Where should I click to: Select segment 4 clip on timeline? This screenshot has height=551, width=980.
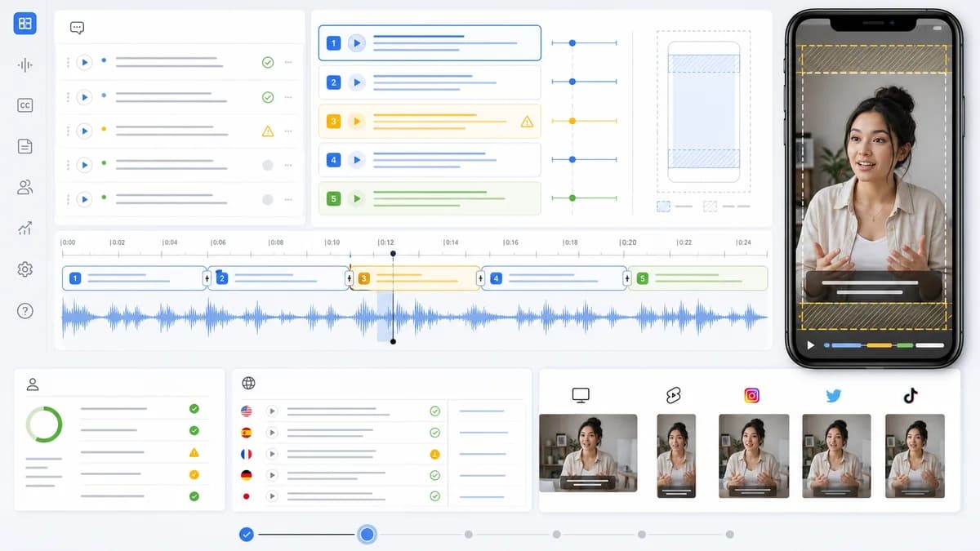point(554,278)
